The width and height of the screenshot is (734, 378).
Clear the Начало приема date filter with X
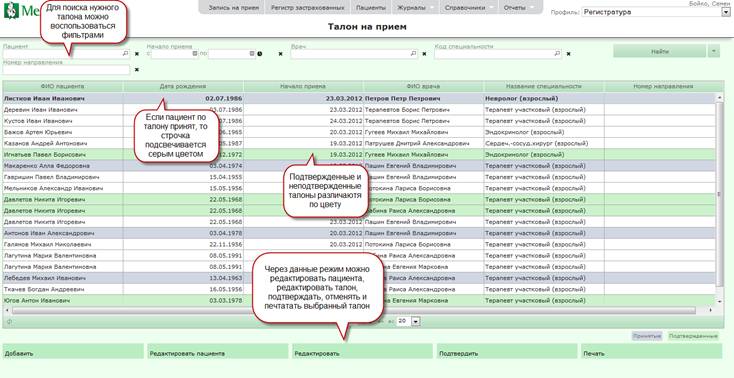(x=280, y=54)
